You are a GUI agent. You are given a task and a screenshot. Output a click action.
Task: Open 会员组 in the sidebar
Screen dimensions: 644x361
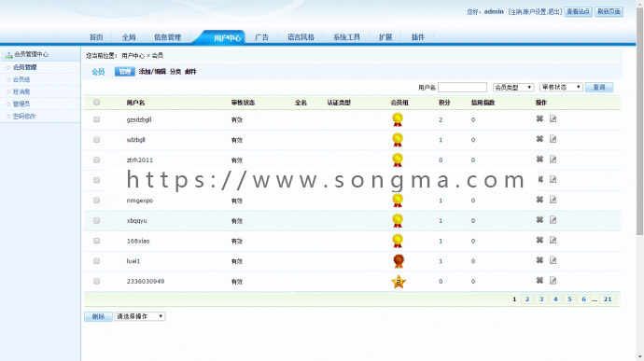(x=21, y=79)
